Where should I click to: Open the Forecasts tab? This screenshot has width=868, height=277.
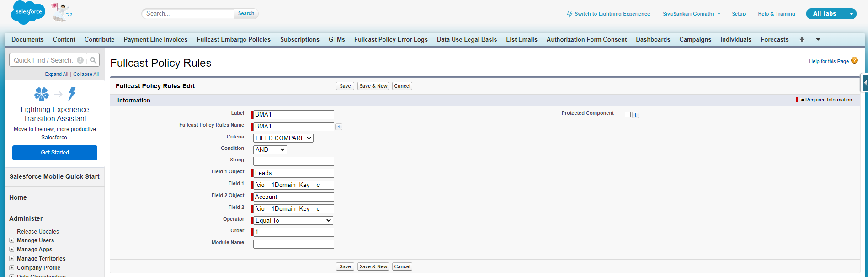click(x=774, y=40)
